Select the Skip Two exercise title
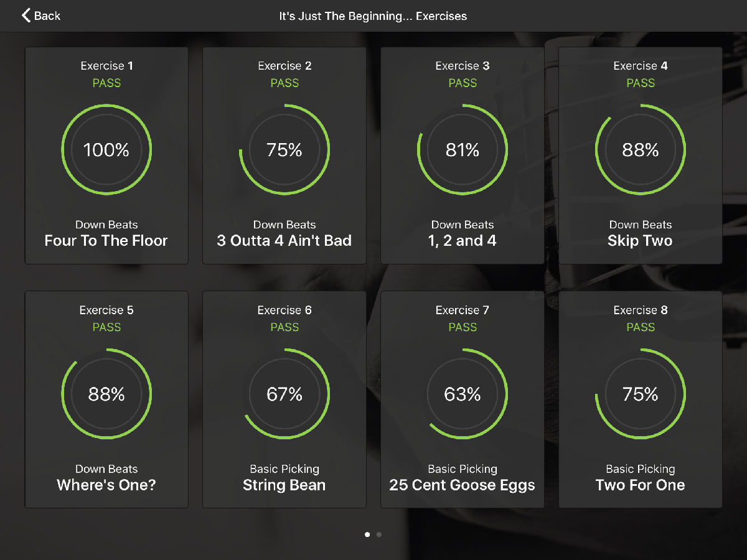Screen dimensions: 747x560 (x=640, y=241)
